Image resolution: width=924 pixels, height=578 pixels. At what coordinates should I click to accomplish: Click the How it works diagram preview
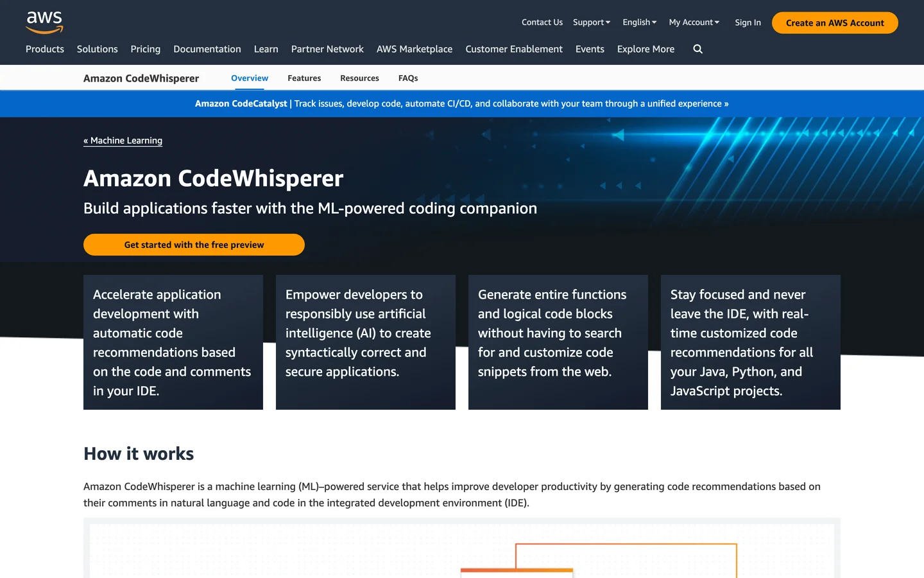(462, 548)
